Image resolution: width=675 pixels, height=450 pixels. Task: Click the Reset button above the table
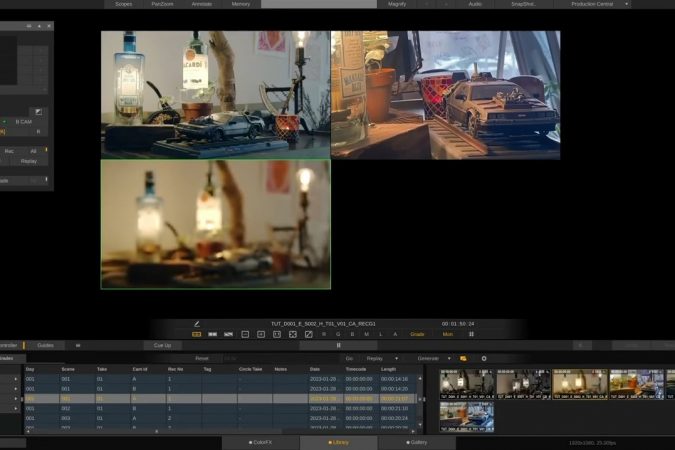tap(202, 358)
